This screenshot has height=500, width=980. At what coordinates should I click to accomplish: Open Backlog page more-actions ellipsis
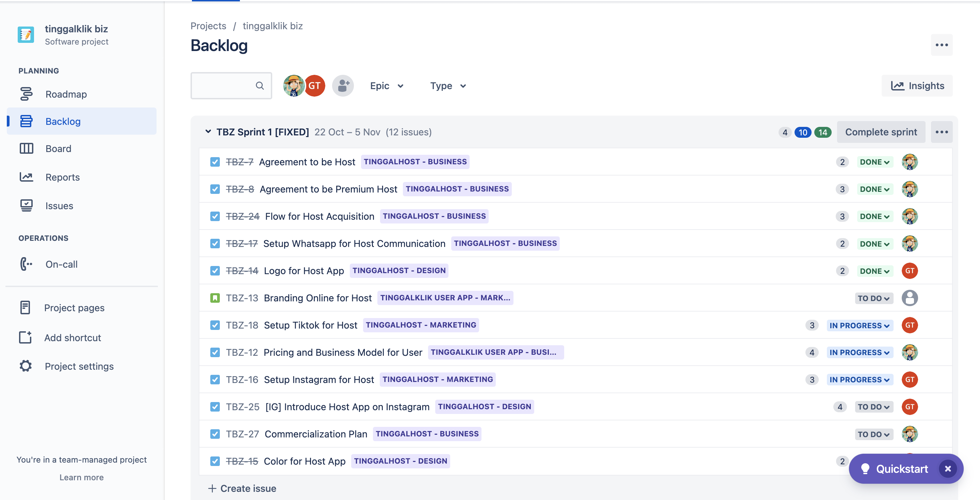(x=942, y=45)
